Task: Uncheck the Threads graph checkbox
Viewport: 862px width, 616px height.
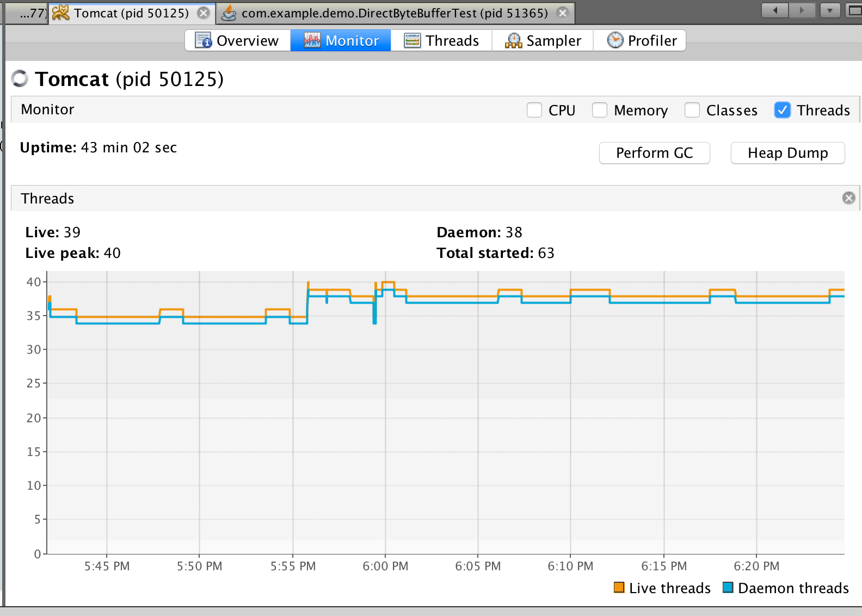Action: pos(783,110)
